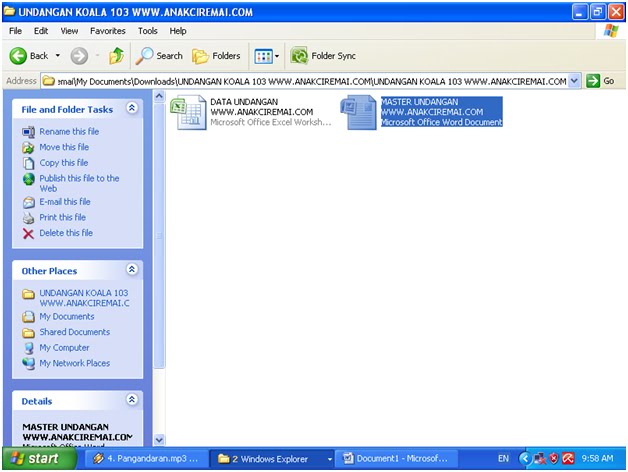Viewport: 628px width, 472px height.
Task: Click the My Computer icon
Action: coord(29,348)
